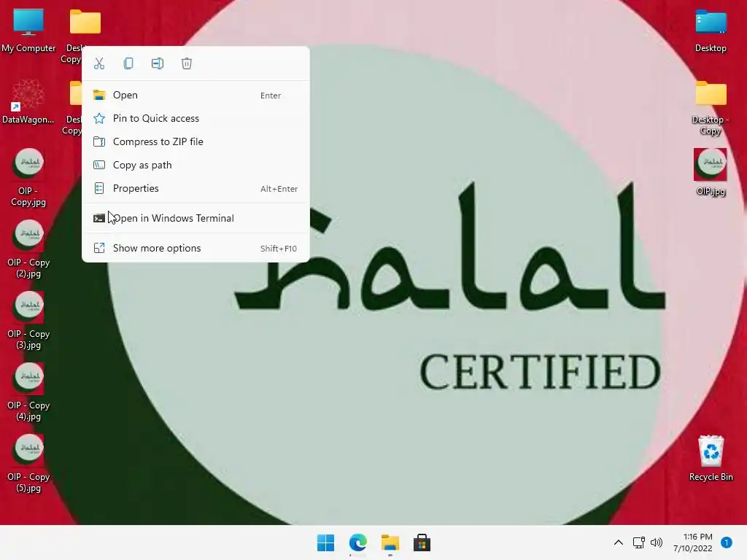Open the notification badge showing 1
The height and width of the screenshot is (560, 747).
click(727, 542)
